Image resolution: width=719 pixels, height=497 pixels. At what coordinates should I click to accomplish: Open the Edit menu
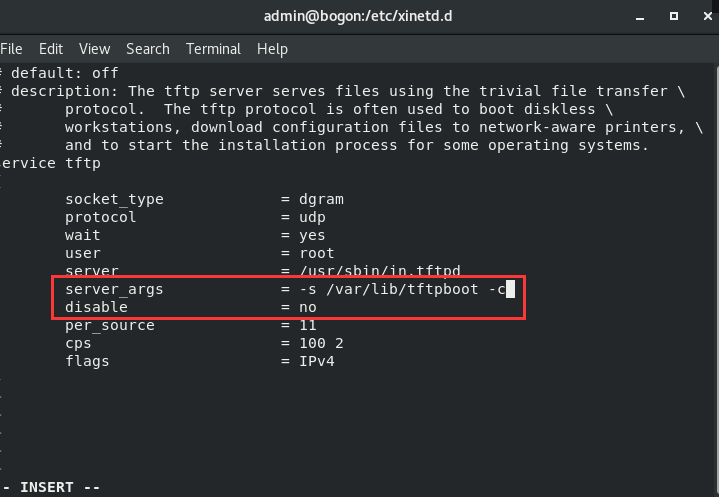pyautogui.click(x=50, y=49)
